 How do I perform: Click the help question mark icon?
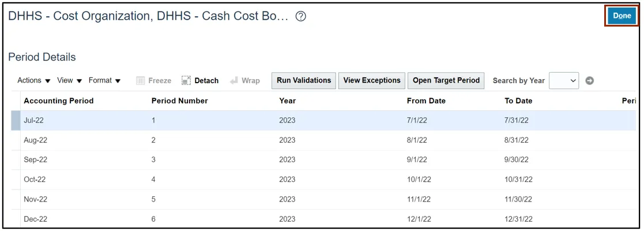pos(300,17)
